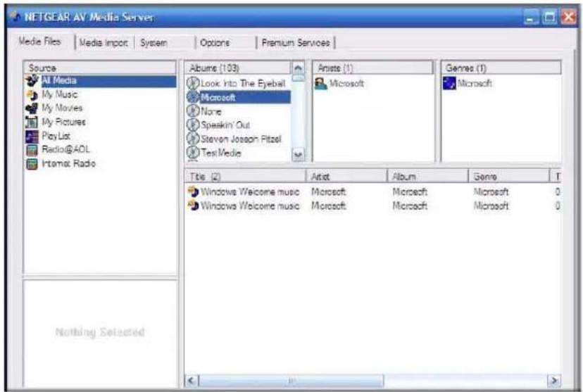Click the disc icon beside Speakin' Out
Image resolution: width=583 pixels, height=392 pixels.
pos(193,125)
